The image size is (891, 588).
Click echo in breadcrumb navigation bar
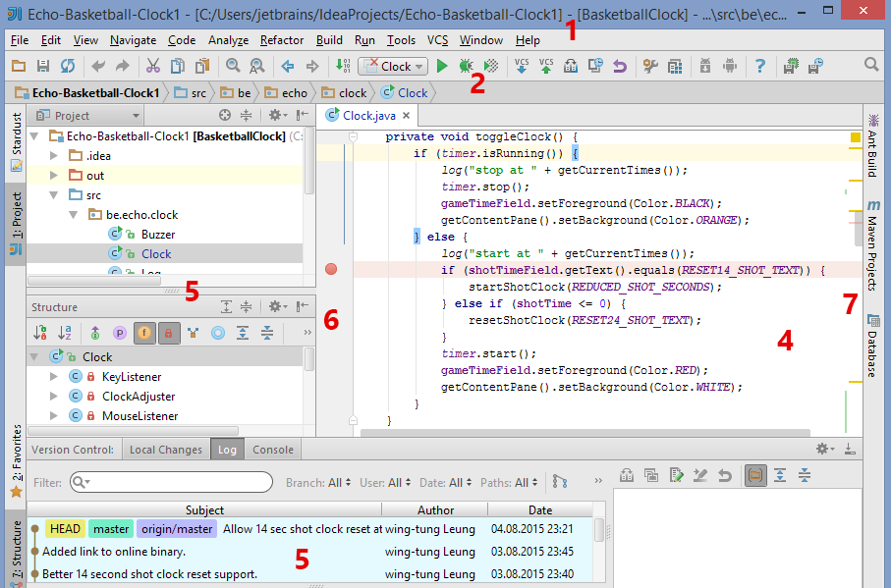(x=287, y=93)
